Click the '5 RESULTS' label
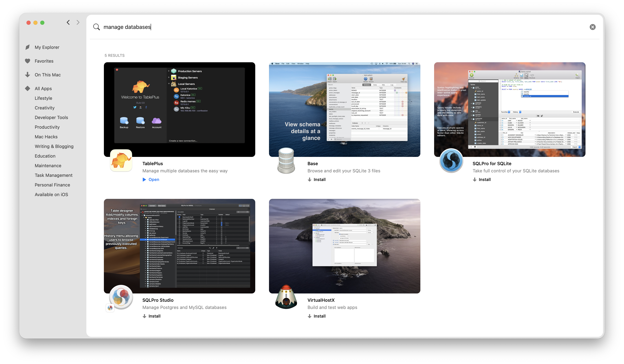 tap(114, 55)
